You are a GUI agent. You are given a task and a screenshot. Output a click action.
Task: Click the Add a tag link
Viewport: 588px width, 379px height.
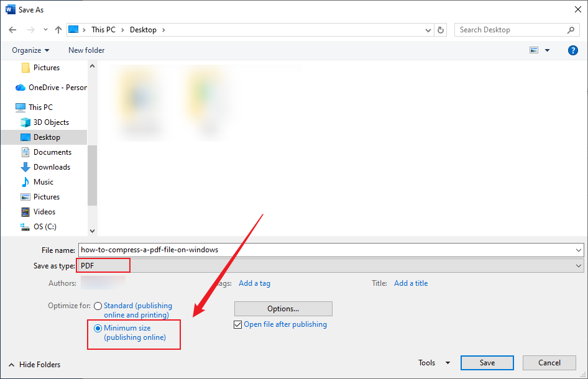254,283
